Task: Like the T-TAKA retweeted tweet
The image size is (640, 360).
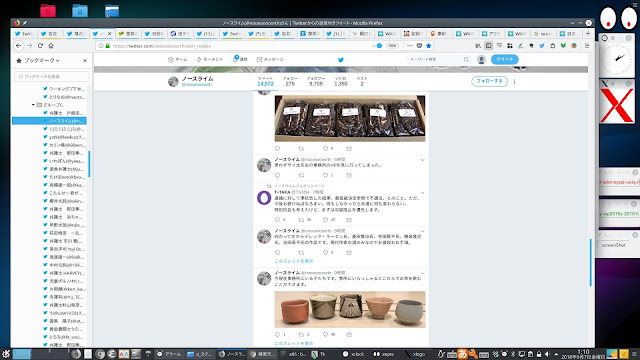Action: [x=325, y=220]
